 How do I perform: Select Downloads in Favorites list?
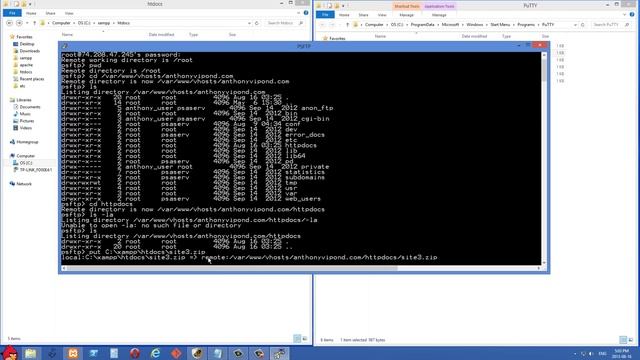click(29, 51)
